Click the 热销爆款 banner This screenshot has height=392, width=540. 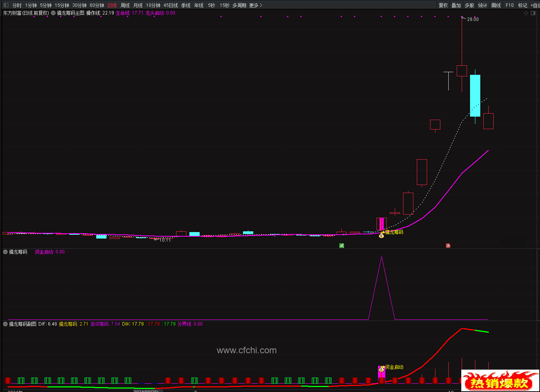(500, 381)
